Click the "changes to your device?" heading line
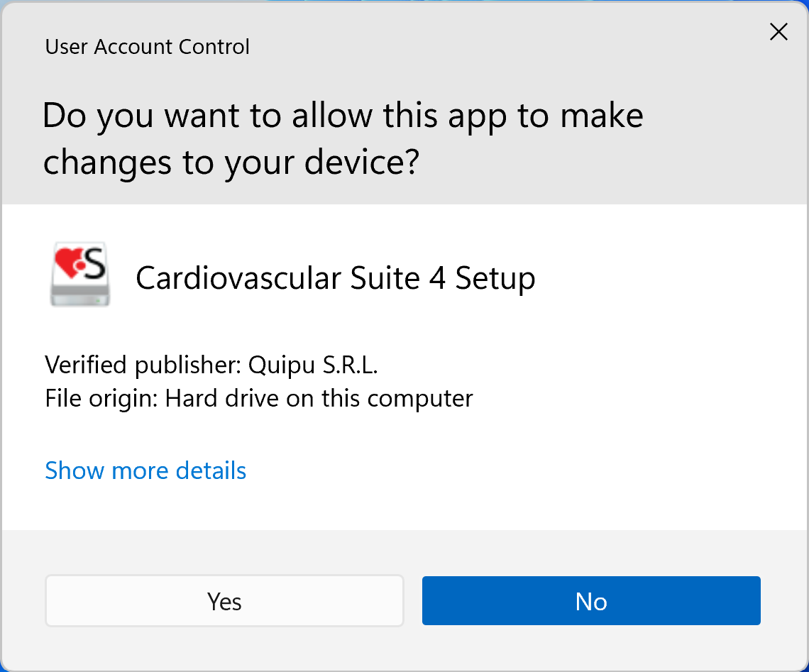This screenshot has width=809, height=672. pos(231,162)
